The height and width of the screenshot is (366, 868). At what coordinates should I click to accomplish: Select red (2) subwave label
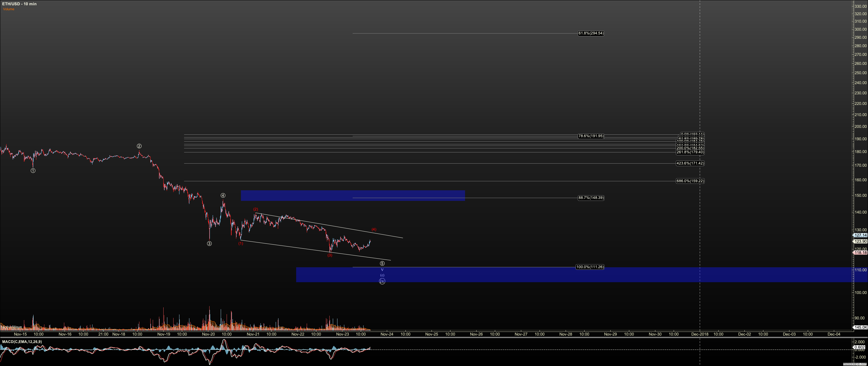coord(256,209)
